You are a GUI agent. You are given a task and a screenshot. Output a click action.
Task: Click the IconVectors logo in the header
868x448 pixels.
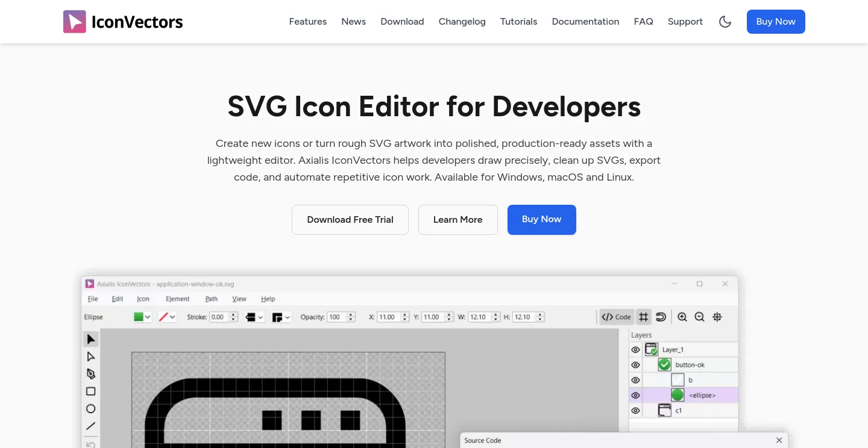pyautogui.click(x=123, y=22)
